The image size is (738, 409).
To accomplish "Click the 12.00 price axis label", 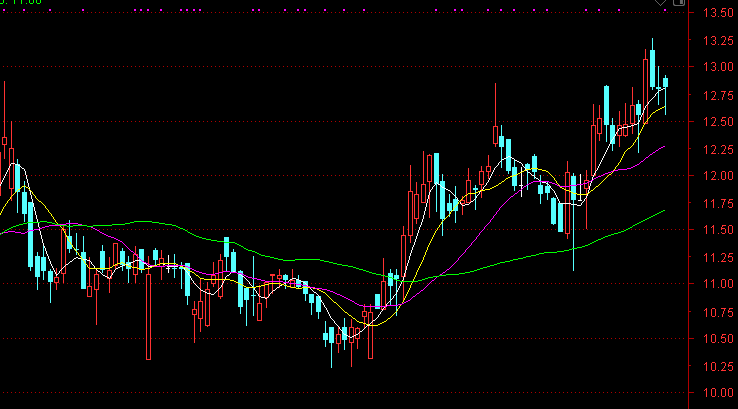I will point(718,176).
